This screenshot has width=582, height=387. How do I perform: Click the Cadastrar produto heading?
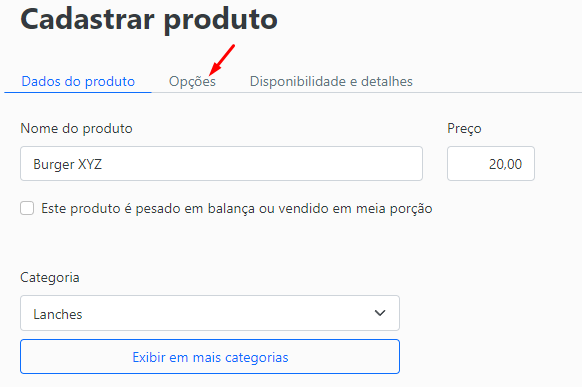149,19
